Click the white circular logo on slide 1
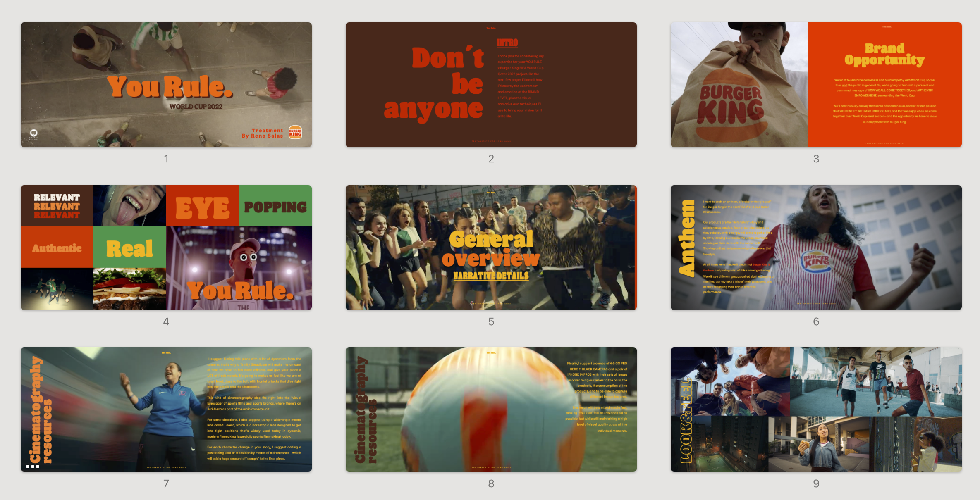The image size is (980, 500). point(34,133)
